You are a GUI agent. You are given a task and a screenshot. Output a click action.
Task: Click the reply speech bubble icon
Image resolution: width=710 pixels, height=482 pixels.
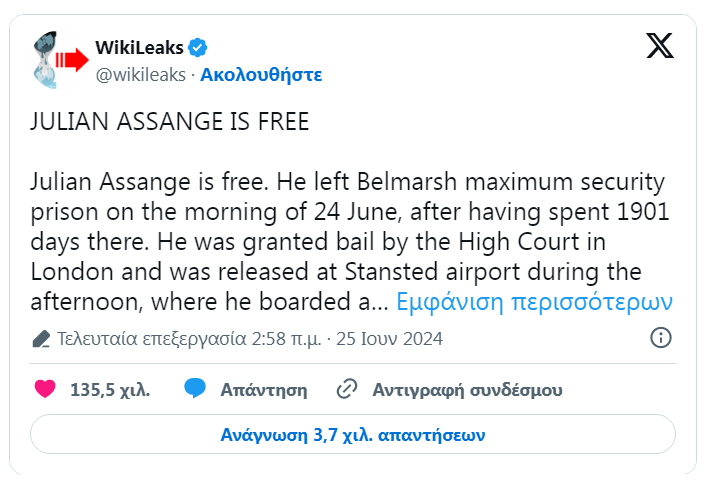[195, 389]
